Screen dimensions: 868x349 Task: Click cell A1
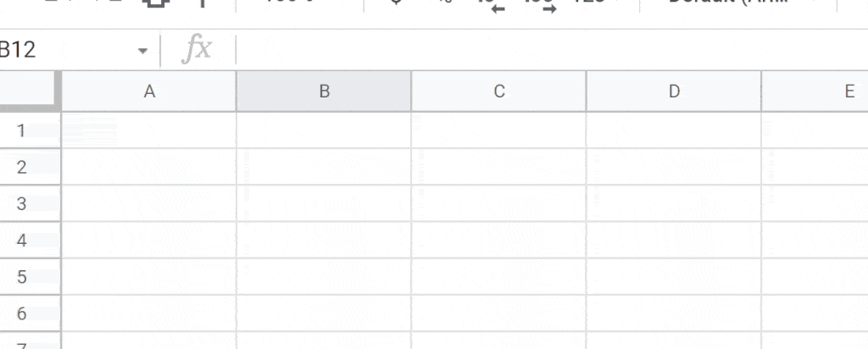(149, 130)
